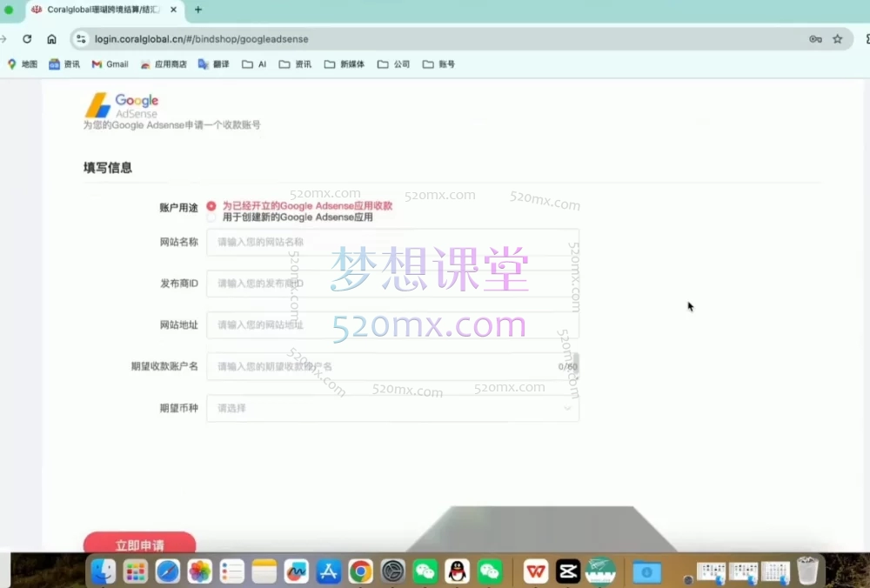Click the 立即申请 button

click(x=140, y=545)
